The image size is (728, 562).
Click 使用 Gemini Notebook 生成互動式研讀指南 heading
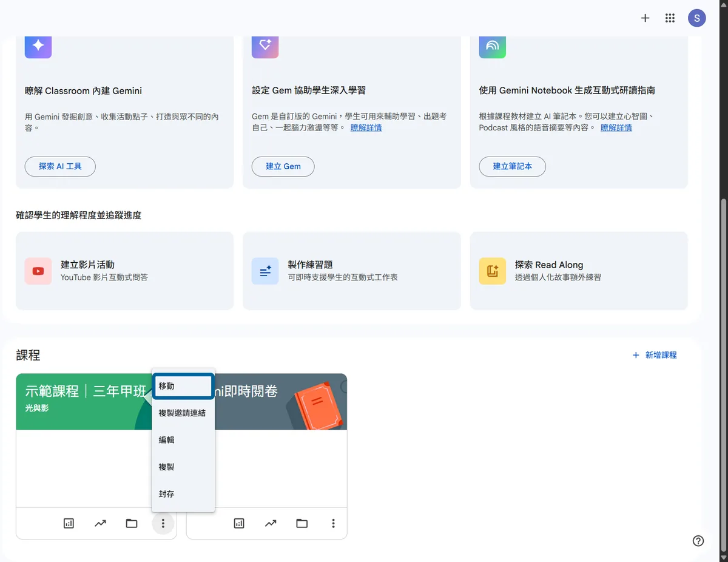567,90
